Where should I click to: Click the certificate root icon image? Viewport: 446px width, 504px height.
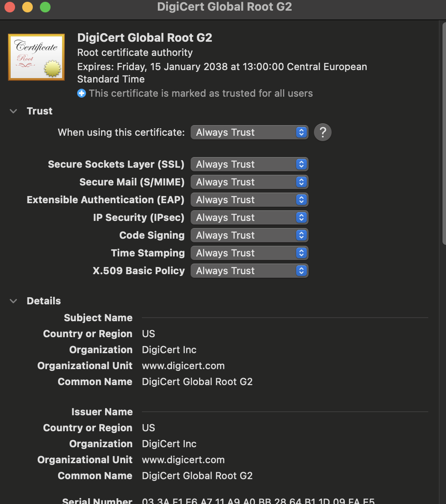click(36, 57)
